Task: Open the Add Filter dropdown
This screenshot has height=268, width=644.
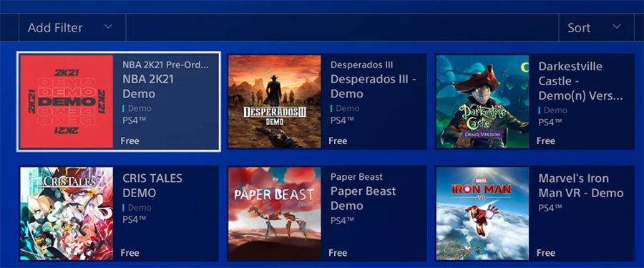Action: coord(72,27)
